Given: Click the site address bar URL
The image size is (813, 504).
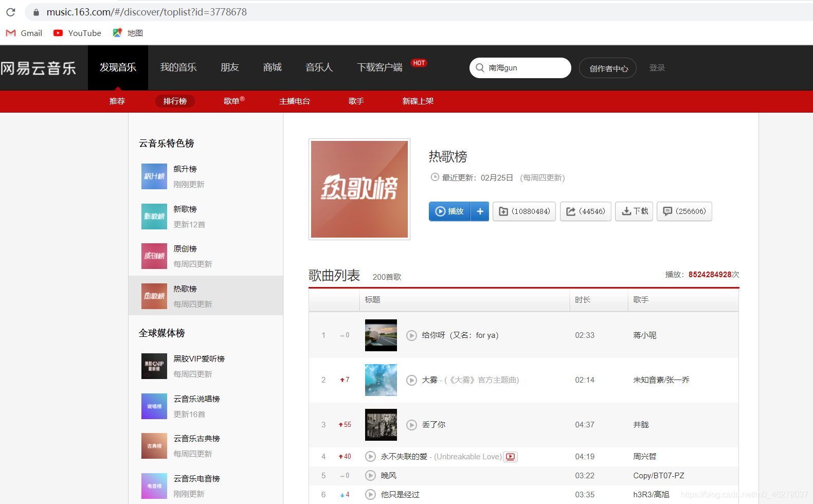Looking at the screenshot, I should (x=147, y=12).
